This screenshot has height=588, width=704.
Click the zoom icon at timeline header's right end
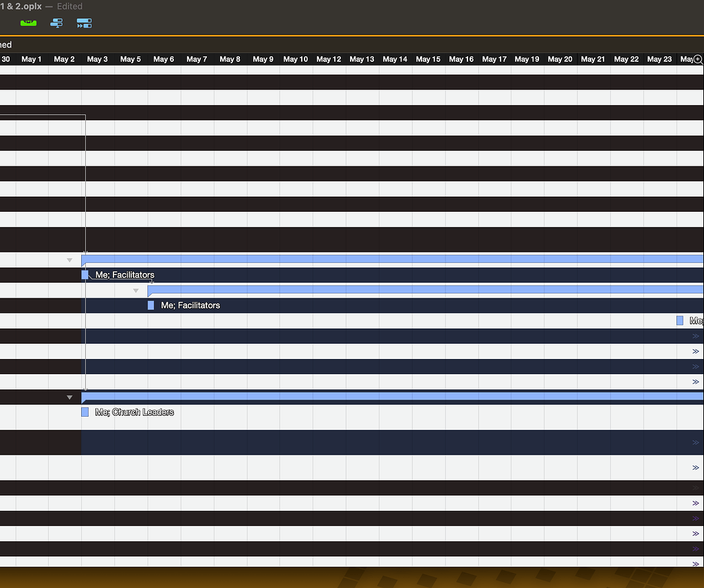coord(698,59)
